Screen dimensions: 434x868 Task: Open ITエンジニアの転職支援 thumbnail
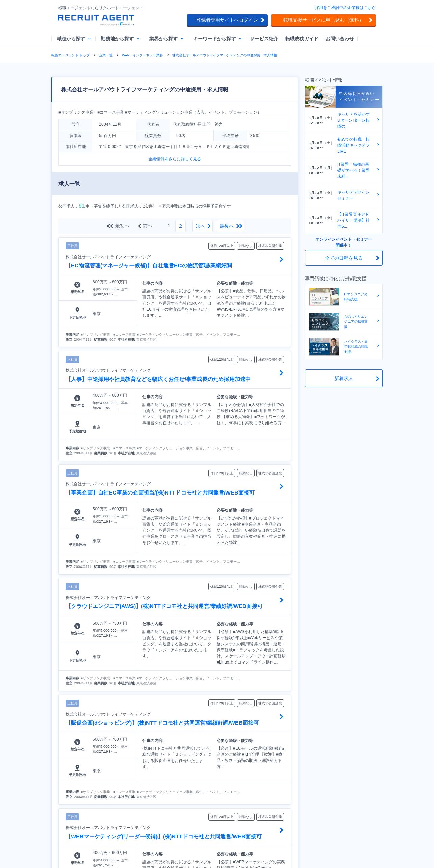click(324, 296)
